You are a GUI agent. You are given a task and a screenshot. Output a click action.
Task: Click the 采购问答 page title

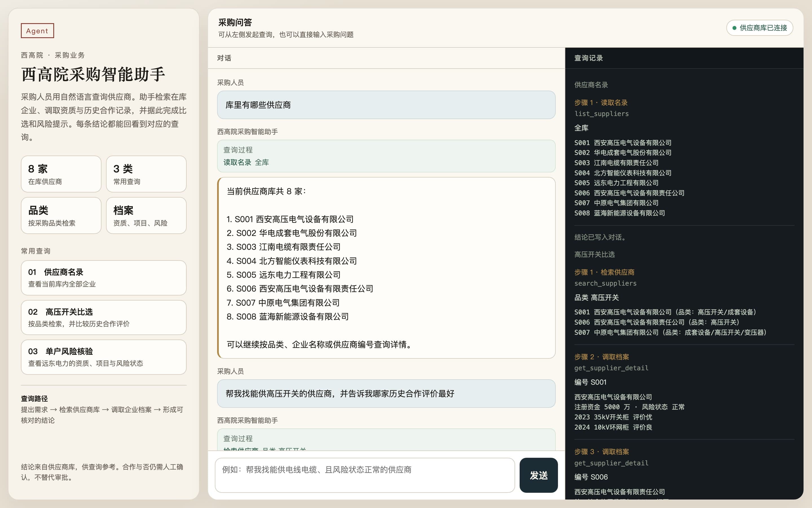pos(235,23)
